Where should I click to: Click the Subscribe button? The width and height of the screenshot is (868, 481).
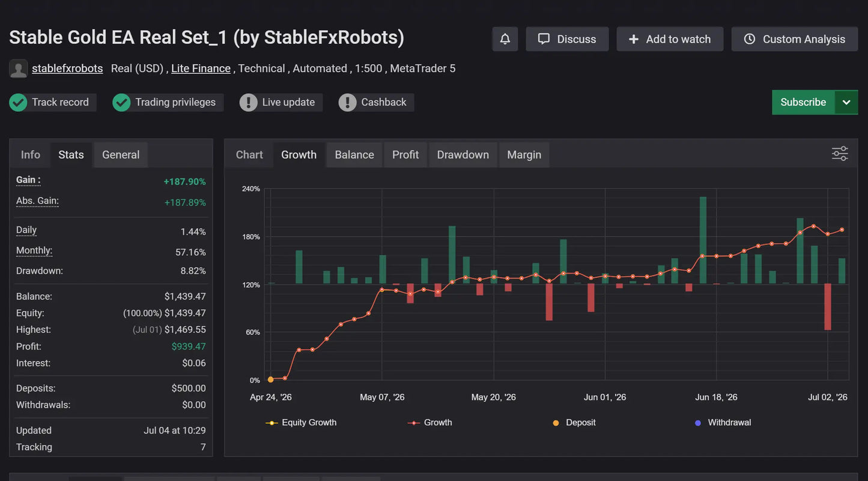[x=803, y=102]
